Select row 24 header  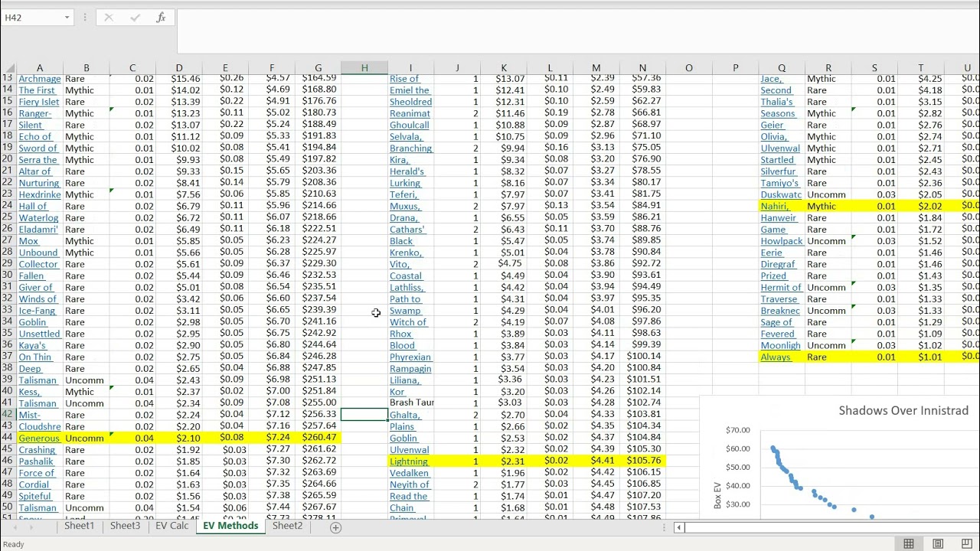(x=8, y=206)
